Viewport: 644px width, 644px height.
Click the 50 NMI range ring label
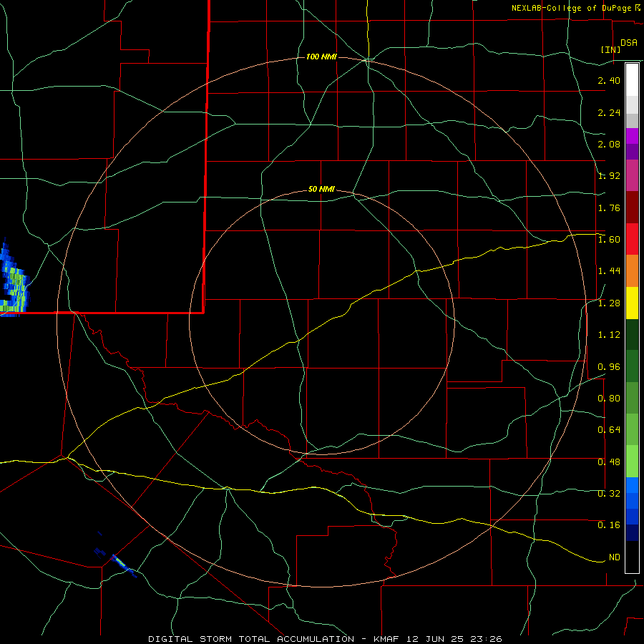[321, 190]
